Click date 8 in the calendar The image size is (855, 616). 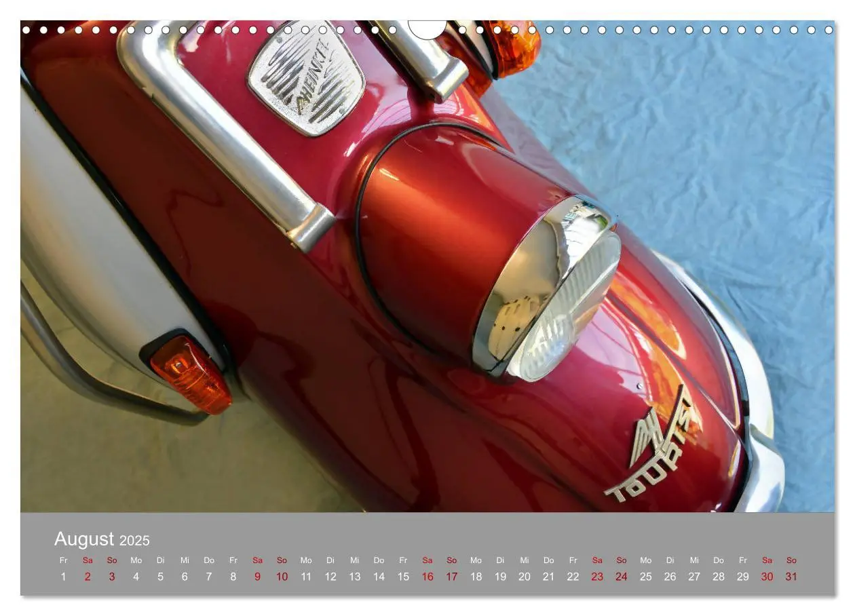(x=233, y=577)
